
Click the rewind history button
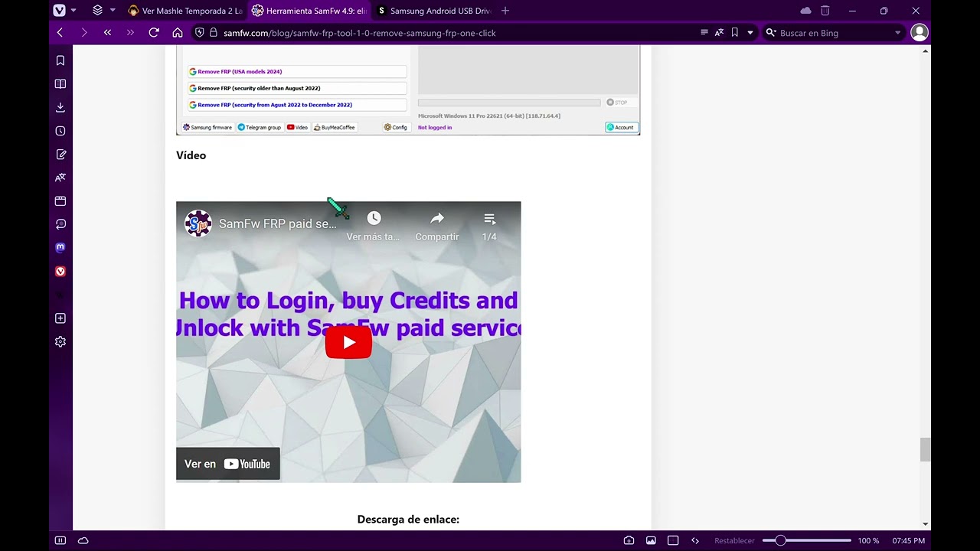(107, 33)
